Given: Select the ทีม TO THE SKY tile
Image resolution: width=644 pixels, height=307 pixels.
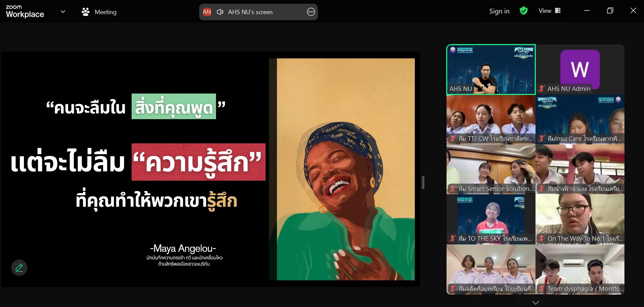Looking at the screenshot, I should tap(491, 219).
